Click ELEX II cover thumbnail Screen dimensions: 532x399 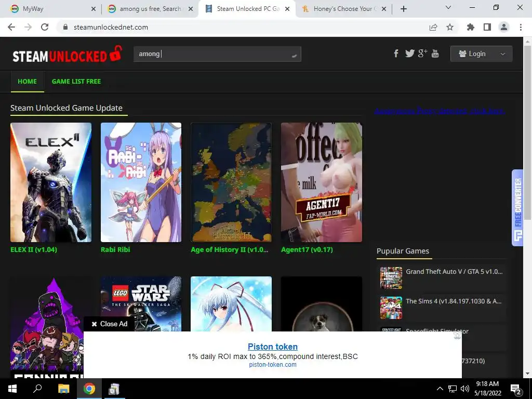pos(51,182)
